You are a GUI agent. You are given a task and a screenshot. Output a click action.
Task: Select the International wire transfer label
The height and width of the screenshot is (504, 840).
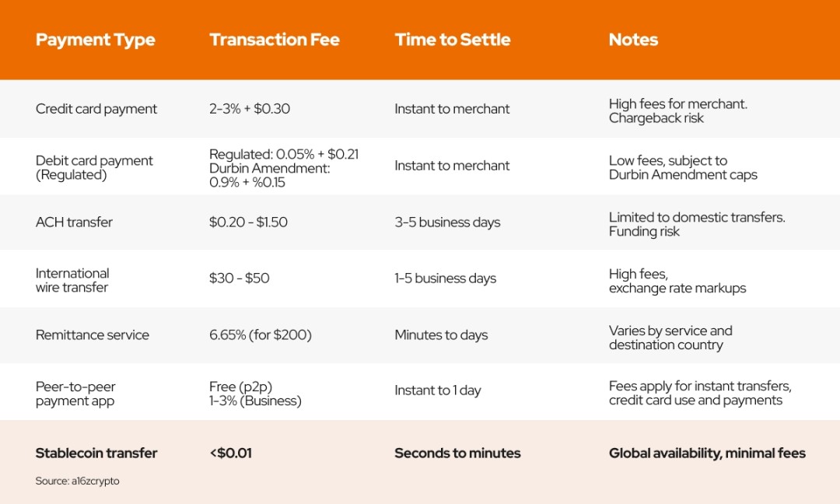pyautogui.click(x=72, y=280)
